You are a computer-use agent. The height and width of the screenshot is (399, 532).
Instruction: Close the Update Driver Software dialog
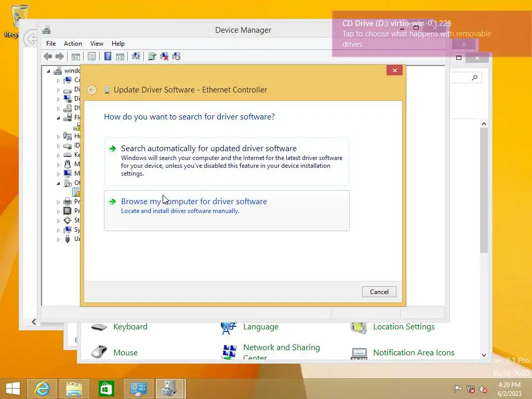point(395,70)
